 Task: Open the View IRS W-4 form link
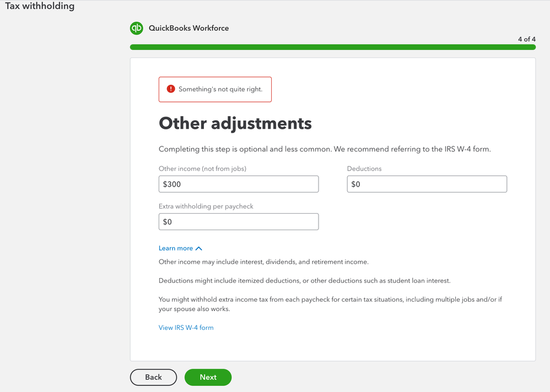186,328
